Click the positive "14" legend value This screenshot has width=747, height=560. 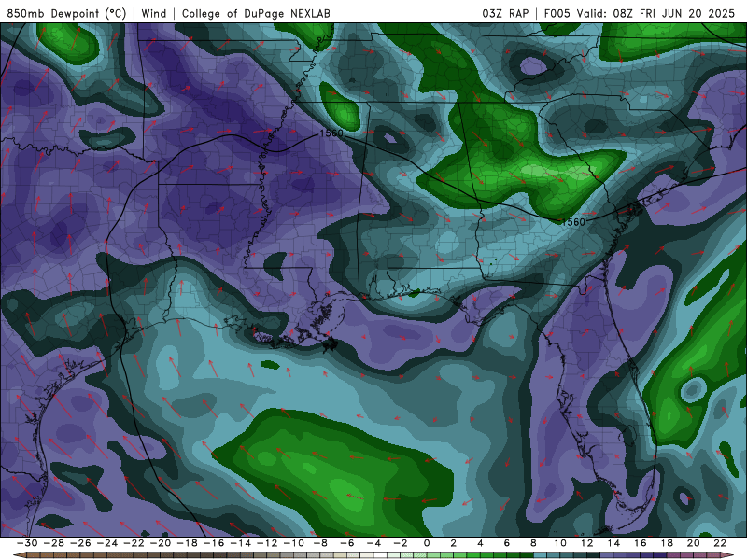click(613, 543)
